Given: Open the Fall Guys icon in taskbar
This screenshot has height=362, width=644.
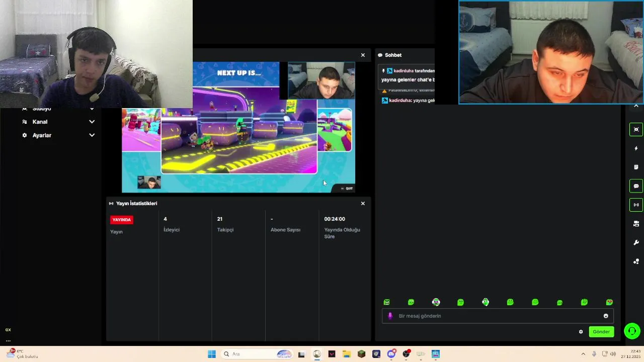Looking at the screenshot, I should (x=436, y=354).
